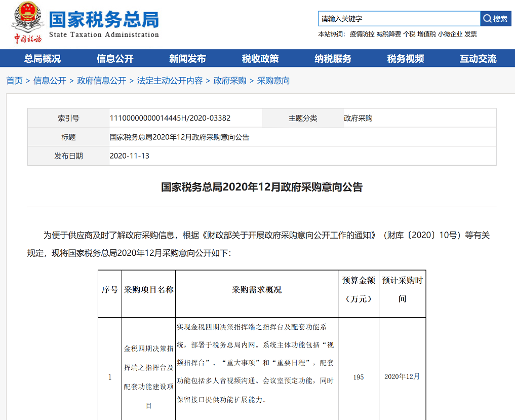Open the 纳税服务 navigation item
This screenshot has height=420, width=515.
333,59
